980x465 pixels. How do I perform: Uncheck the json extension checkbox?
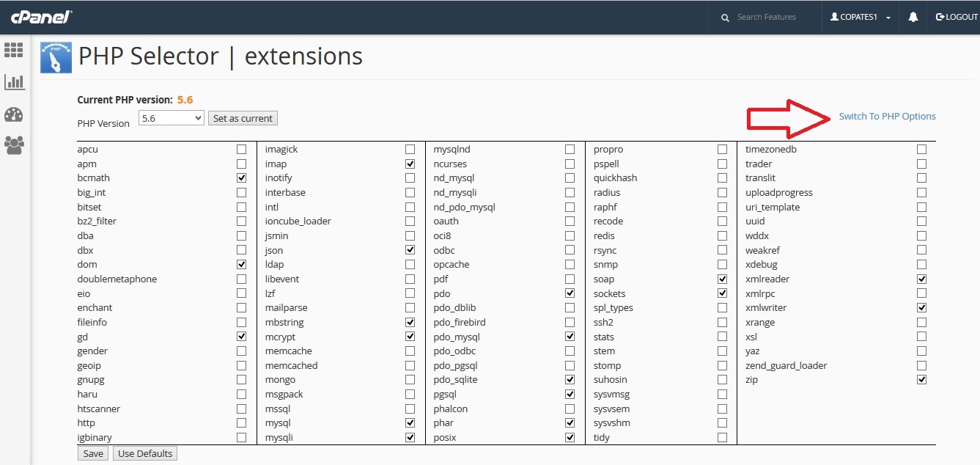[410, 250]
